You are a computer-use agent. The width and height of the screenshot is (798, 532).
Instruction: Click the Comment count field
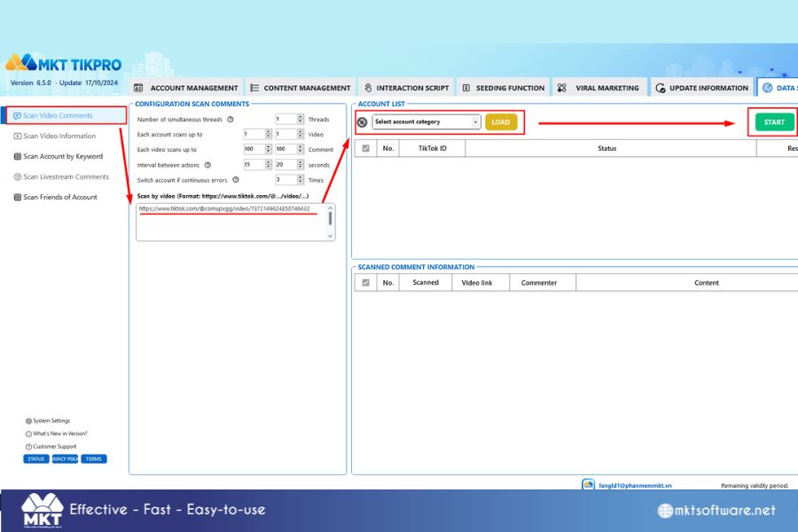point(286,149)
